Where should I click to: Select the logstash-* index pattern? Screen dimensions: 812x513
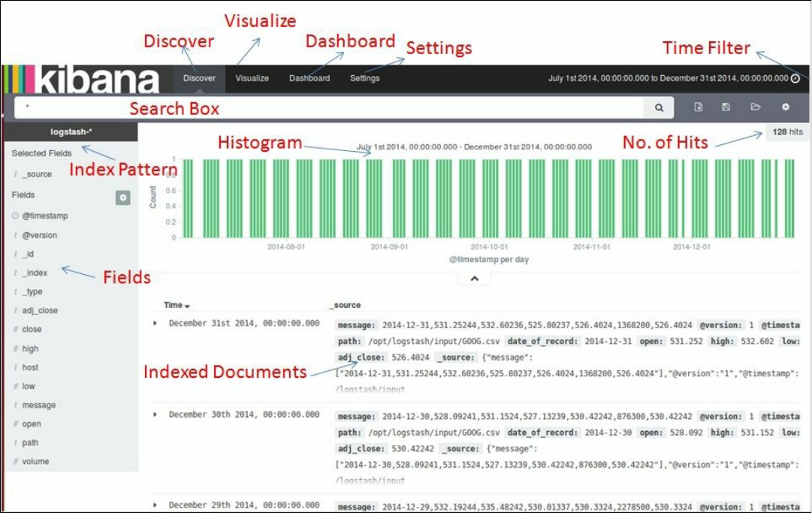pos(71,132)
